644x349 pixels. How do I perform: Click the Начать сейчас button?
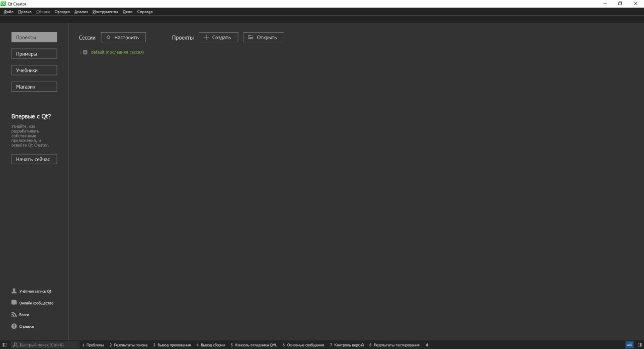coord(34,159)
